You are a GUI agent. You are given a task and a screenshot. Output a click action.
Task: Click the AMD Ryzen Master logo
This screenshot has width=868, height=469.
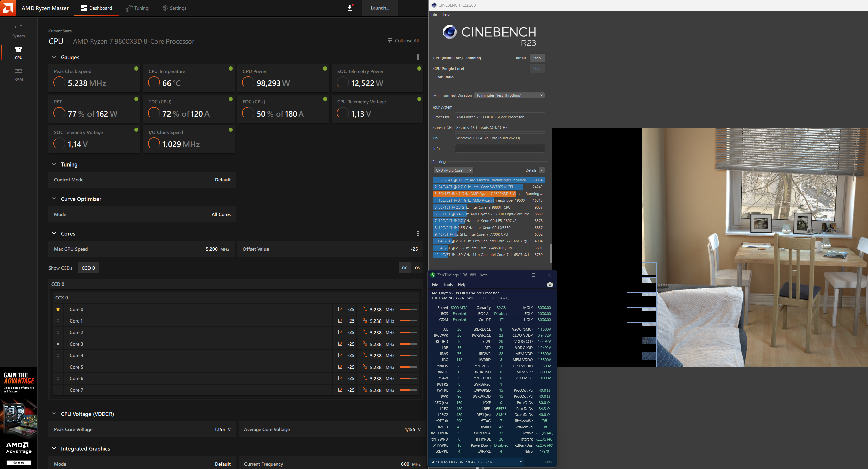coord(8,8)
